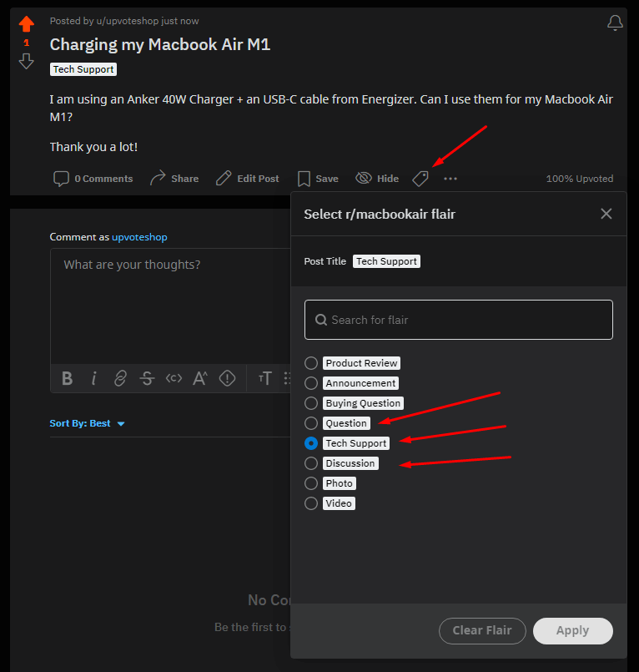The width and height of the screenshot is (639, 672).
Task: Select the Discussion flair radio button
Action: click(311, 463)
